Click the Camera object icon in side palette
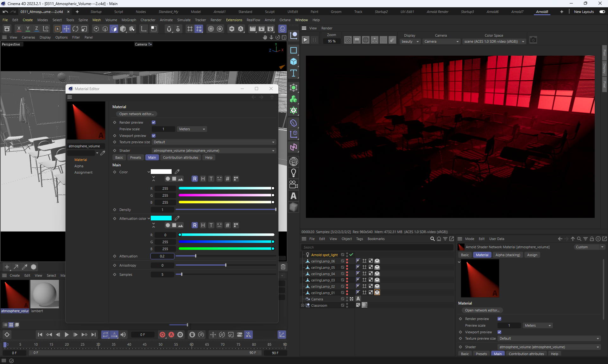 pyautogui.click(x=294, y=184)
